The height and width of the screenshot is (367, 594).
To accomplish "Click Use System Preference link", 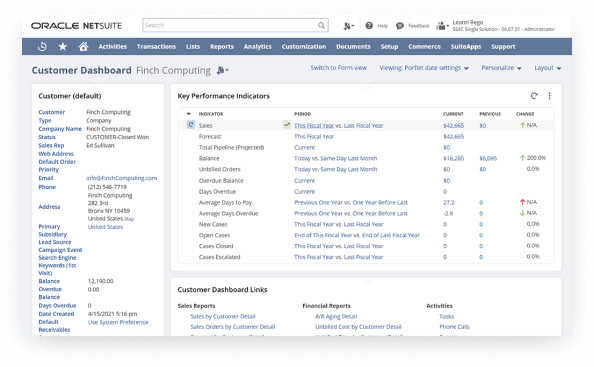I will coord(118,322).
